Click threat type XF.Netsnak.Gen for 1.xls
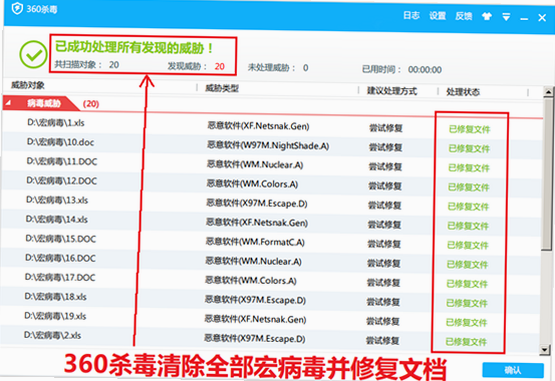 point(258,126)
